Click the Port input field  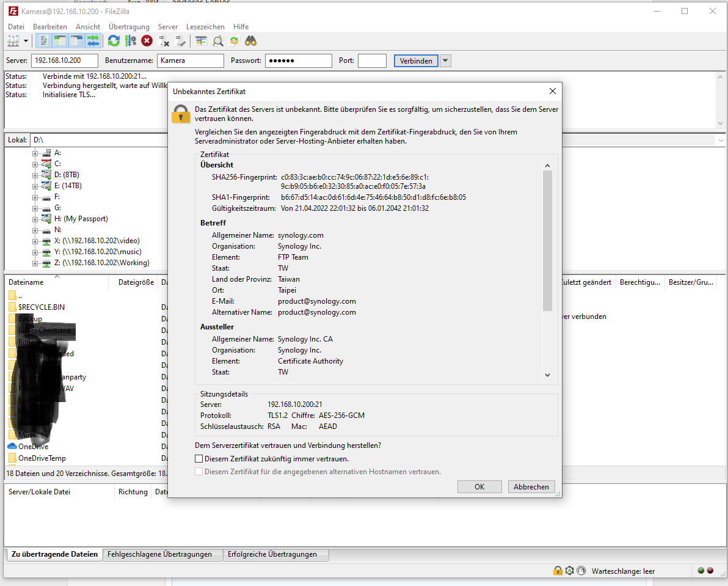point(373,60)
